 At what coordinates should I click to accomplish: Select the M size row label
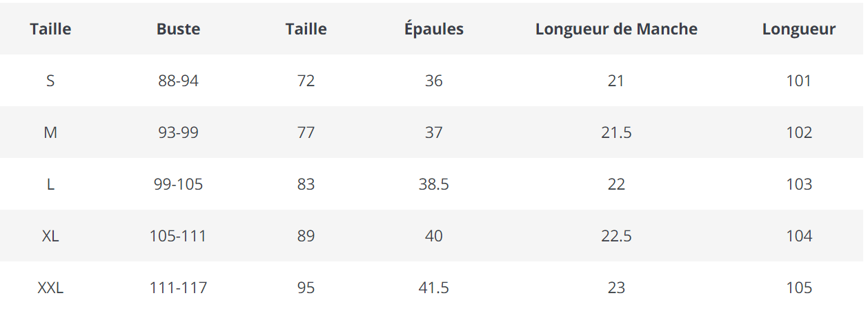tap(50, 132)
